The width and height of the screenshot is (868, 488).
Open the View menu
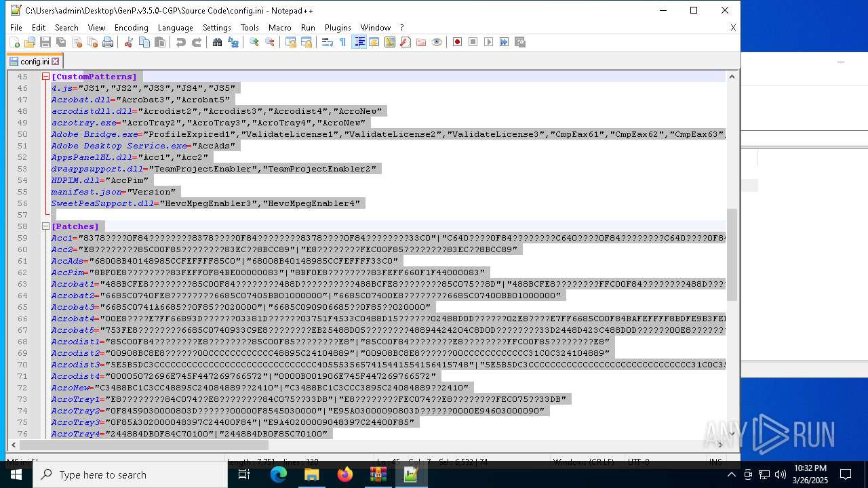(96, 28)
